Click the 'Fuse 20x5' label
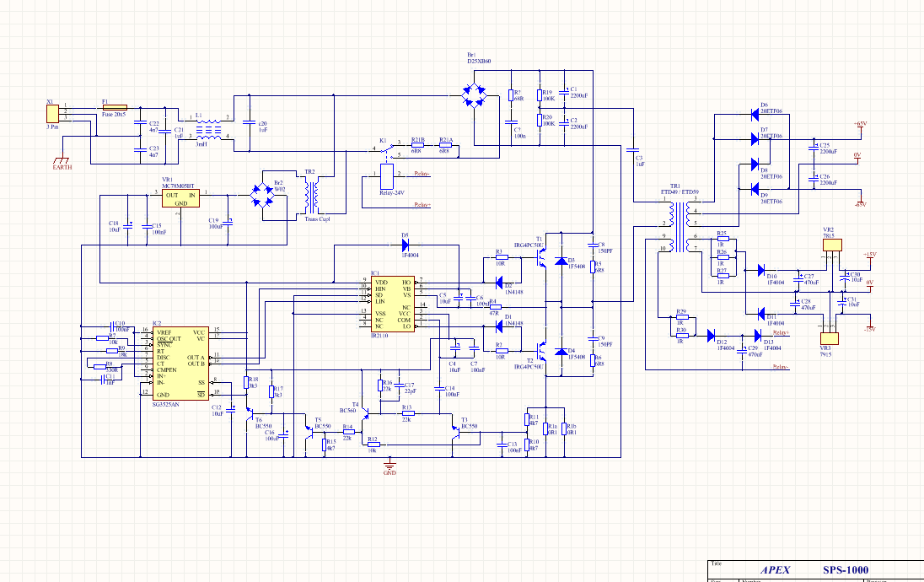 click(x=114, y=115)
